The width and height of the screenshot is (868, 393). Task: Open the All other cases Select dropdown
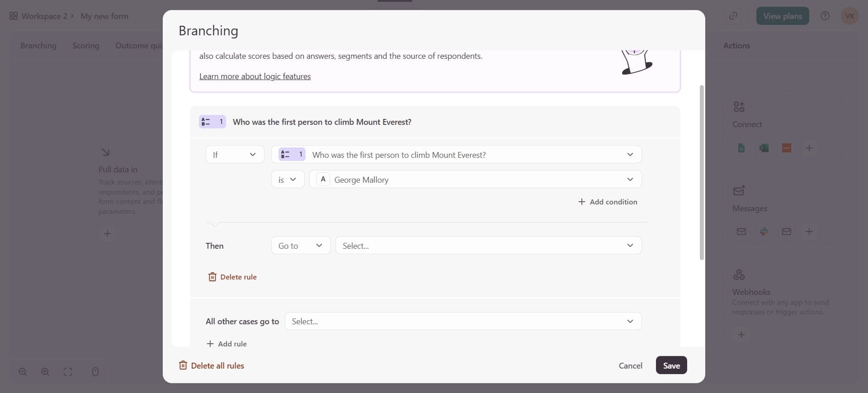pyautogui.click(x=463, y=322)
